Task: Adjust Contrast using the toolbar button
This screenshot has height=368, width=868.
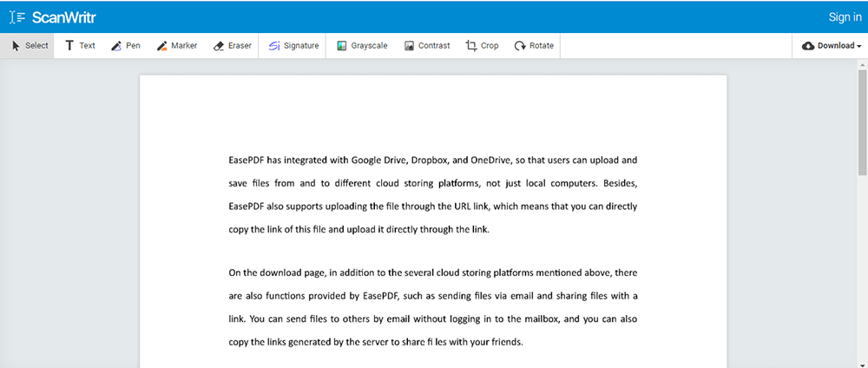Action: (427, 46)
